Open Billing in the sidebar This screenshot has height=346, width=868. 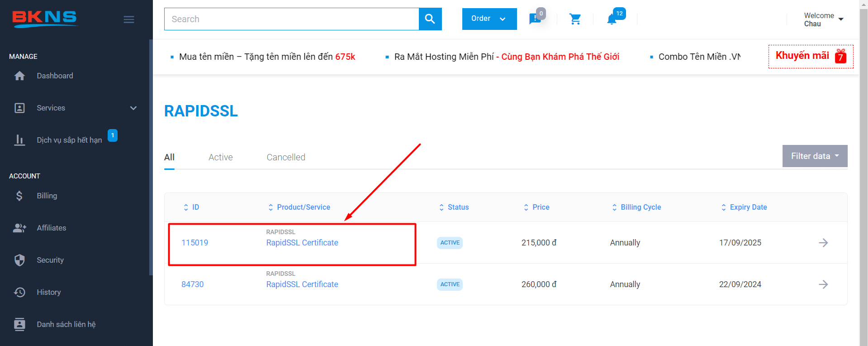pos(47,196)
